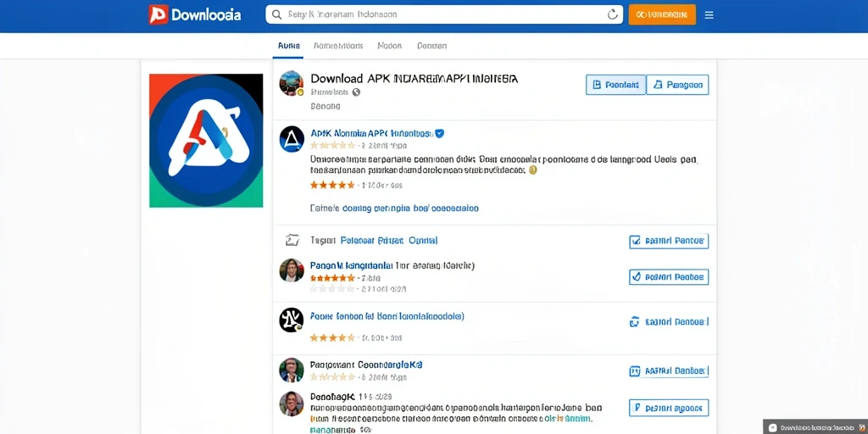Screen dimensions: 868x434
Task: Click the refresh-arrows icon on the Penoe row button
Action: pos(635,321)
